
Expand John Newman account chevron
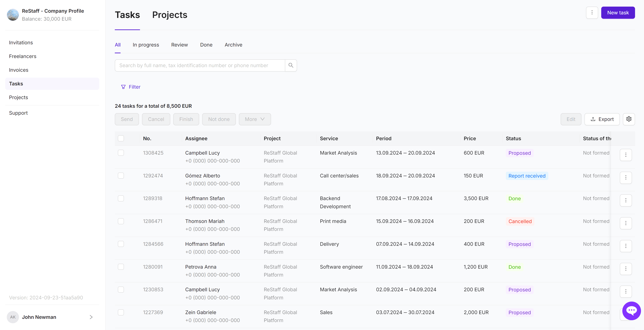[x=91, y=317]
